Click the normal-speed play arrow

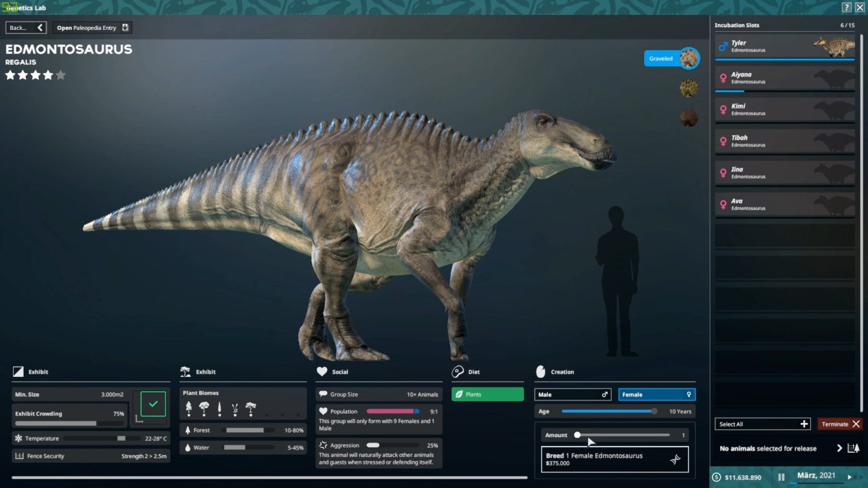(850, 477)
